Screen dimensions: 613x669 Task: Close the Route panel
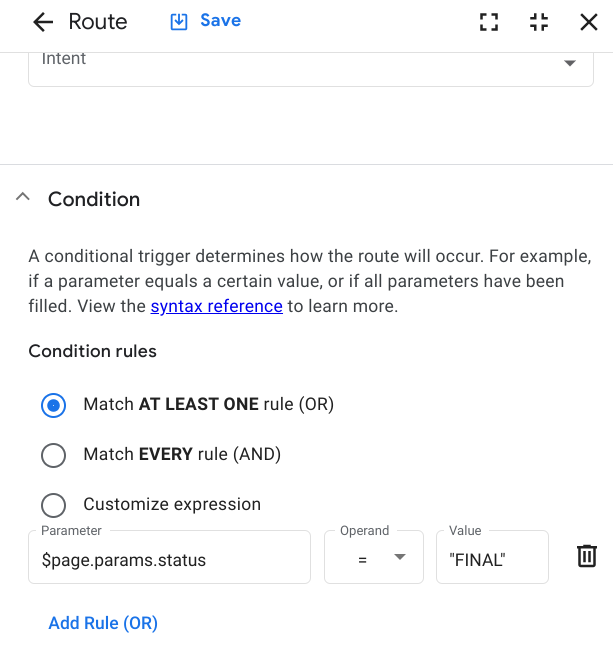pos(588,22)
